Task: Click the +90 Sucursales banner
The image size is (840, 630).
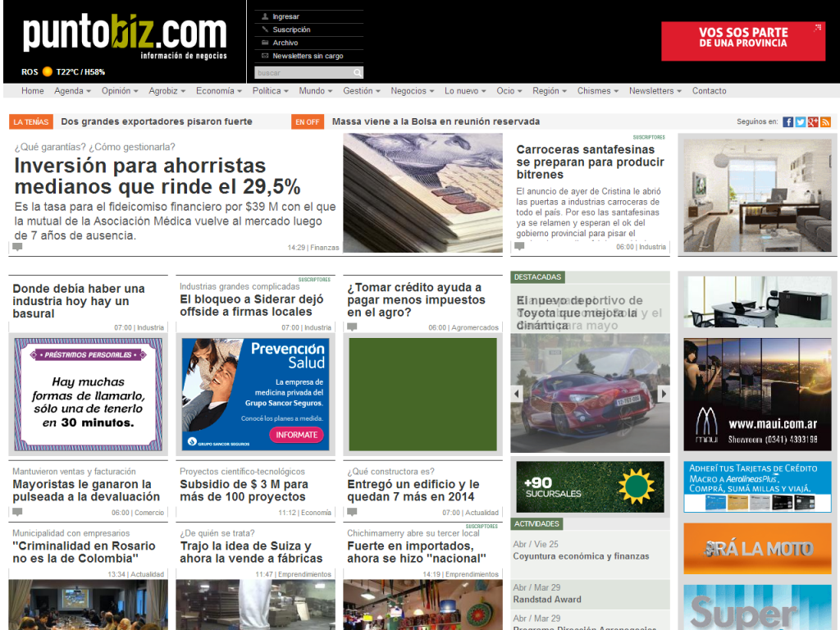Action: [590, 487]
